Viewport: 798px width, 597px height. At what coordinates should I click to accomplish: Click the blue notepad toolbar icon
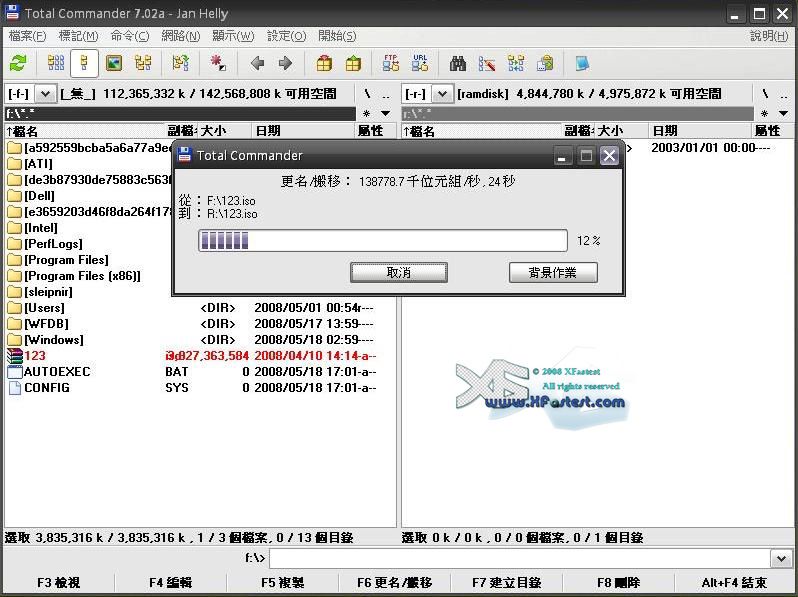[582, 63]
